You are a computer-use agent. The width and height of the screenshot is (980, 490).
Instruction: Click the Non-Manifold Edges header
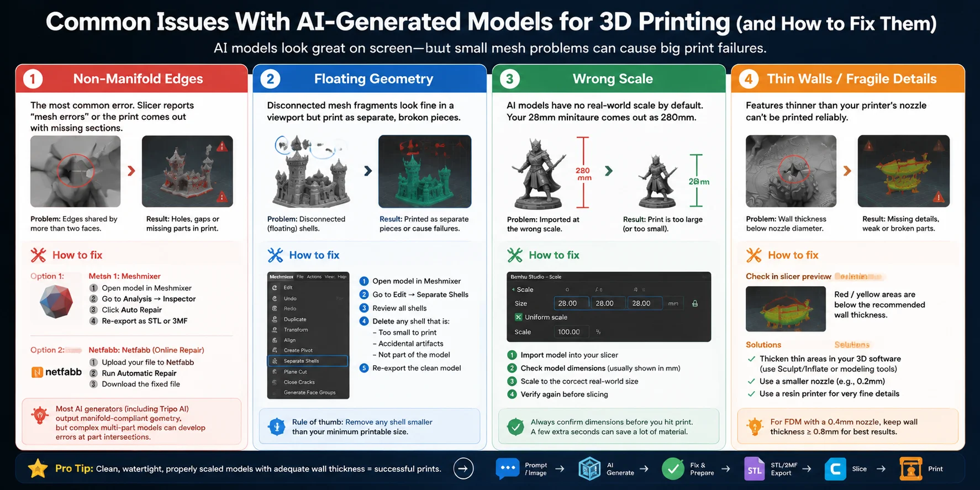[x=131, y=78]
